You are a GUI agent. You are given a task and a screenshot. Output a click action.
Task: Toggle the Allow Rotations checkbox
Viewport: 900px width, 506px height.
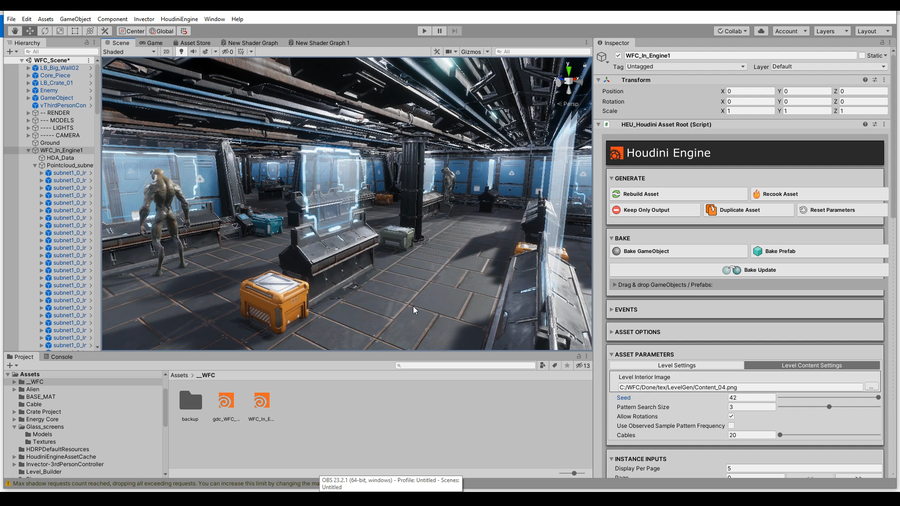point(731,416)
